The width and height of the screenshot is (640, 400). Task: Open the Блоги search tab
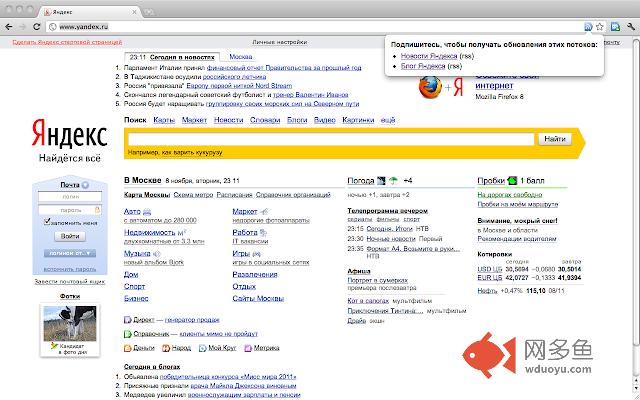[x=297, y=120]
